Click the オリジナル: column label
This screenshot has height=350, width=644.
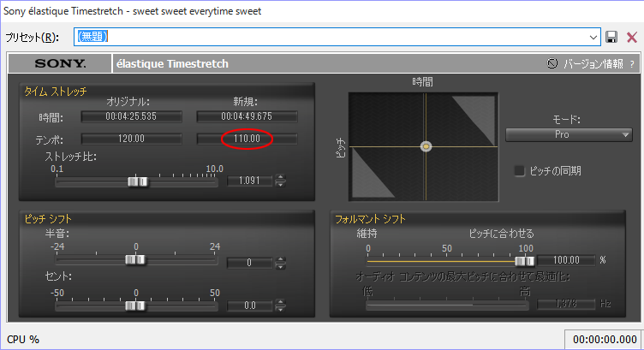[x=128, y=101]
